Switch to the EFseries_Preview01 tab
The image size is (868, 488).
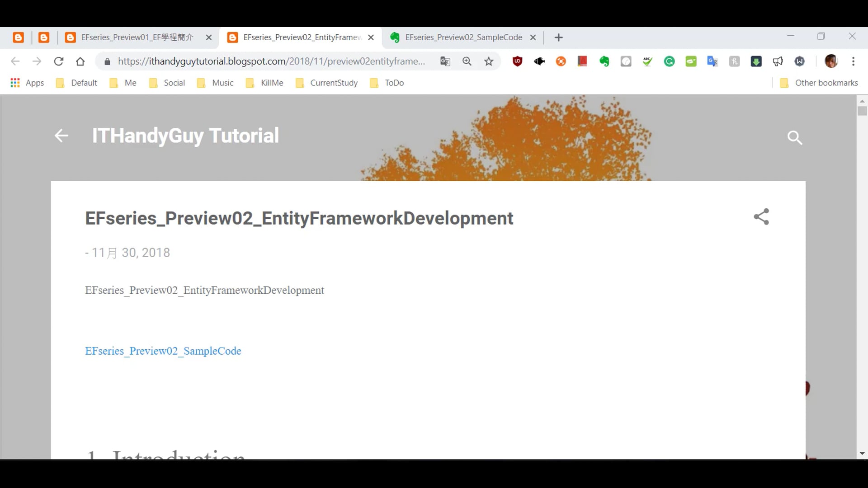tap(136, 38)
